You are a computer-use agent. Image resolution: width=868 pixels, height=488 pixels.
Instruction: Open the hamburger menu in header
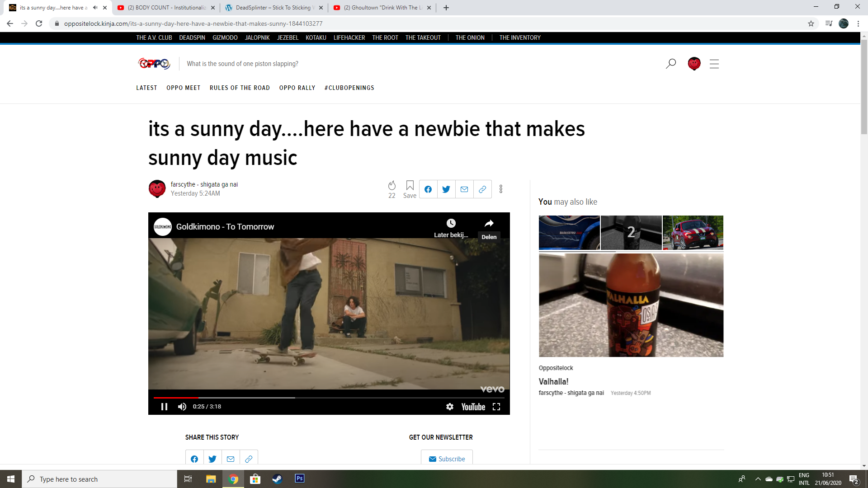coord(714,64)
